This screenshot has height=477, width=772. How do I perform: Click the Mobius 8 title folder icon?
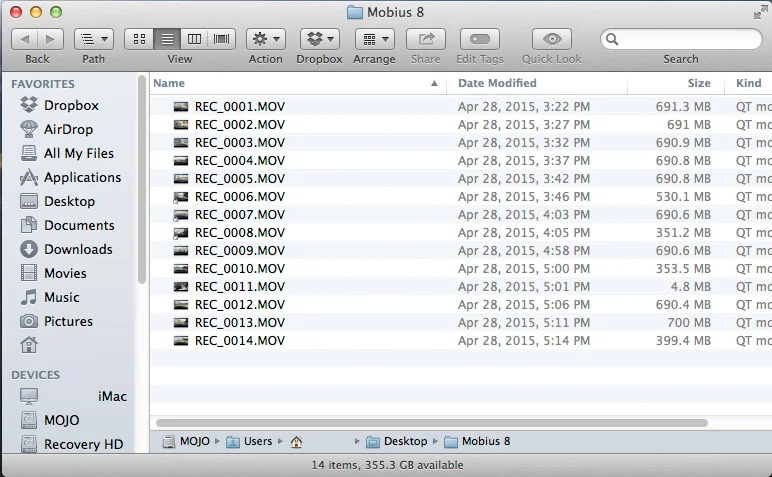tap(354, 12)
